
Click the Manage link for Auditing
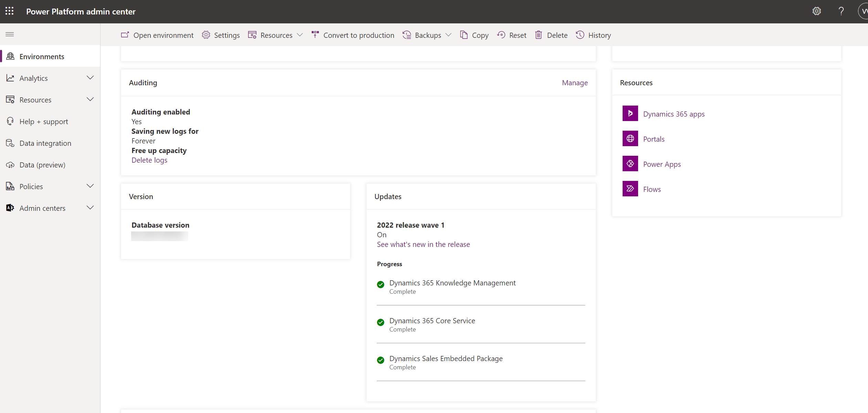tap(574, 83)
